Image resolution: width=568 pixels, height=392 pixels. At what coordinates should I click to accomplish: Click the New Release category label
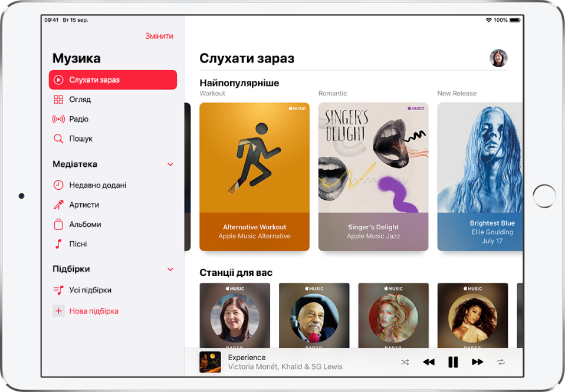(457, 93)
